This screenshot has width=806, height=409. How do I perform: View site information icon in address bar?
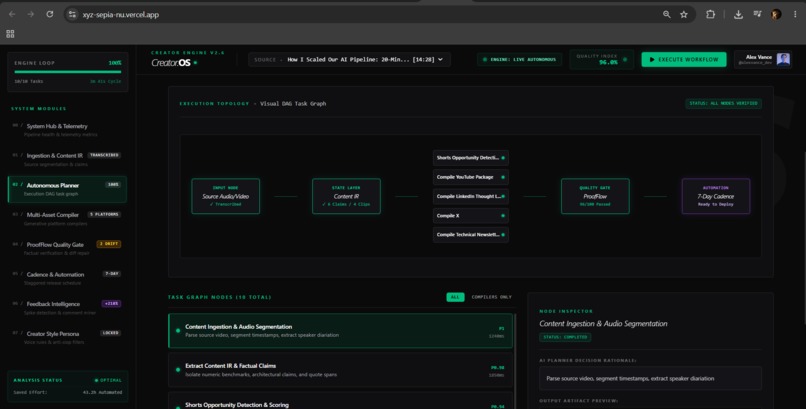coord(72,14)
